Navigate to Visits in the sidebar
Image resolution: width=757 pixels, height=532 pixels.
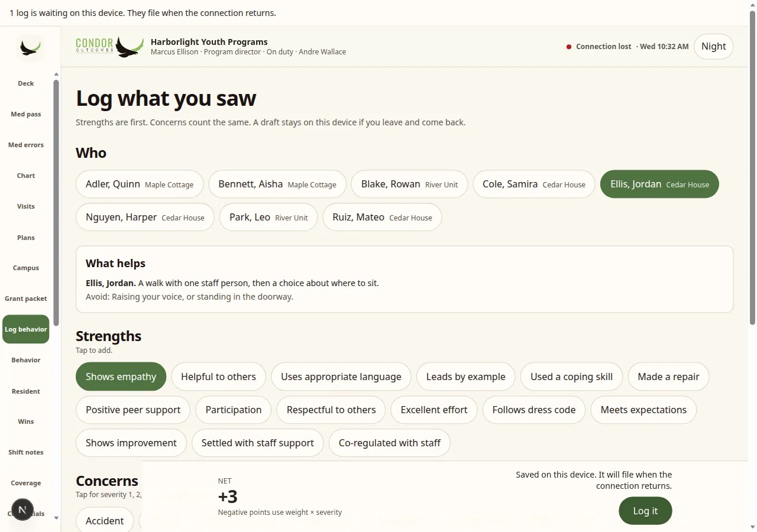pos(26,206)
